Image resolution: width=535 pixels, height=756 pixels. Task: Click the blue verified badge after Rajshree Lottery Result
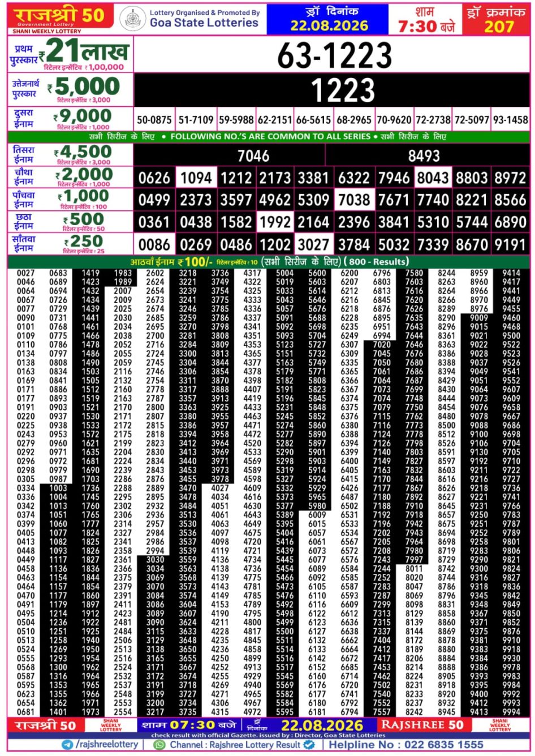click(x=309, y=745)
